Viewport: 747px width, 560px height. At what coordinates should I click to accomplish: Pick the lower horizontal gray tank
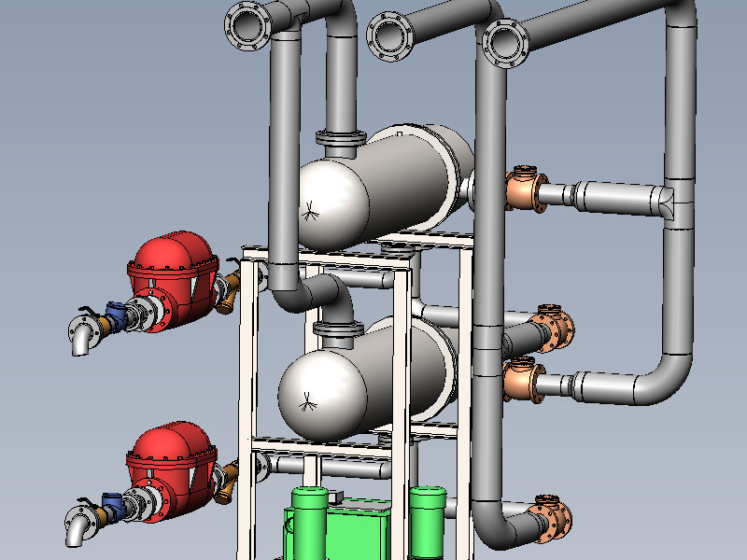(x=368, y=379)
